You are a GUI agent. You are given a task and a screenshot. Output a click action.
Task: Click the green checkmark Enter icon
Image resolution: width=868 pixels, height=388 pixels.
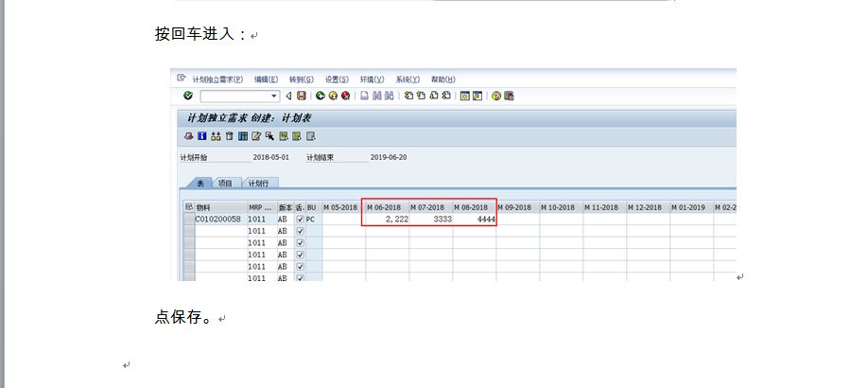click(x=188, y=96)
